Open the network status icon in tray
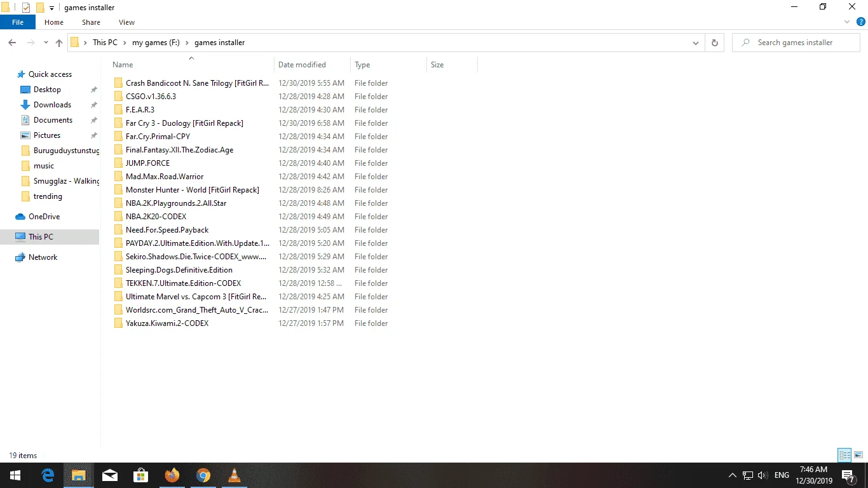The width and height of the screenshot is (868, 488). [748, 475]
